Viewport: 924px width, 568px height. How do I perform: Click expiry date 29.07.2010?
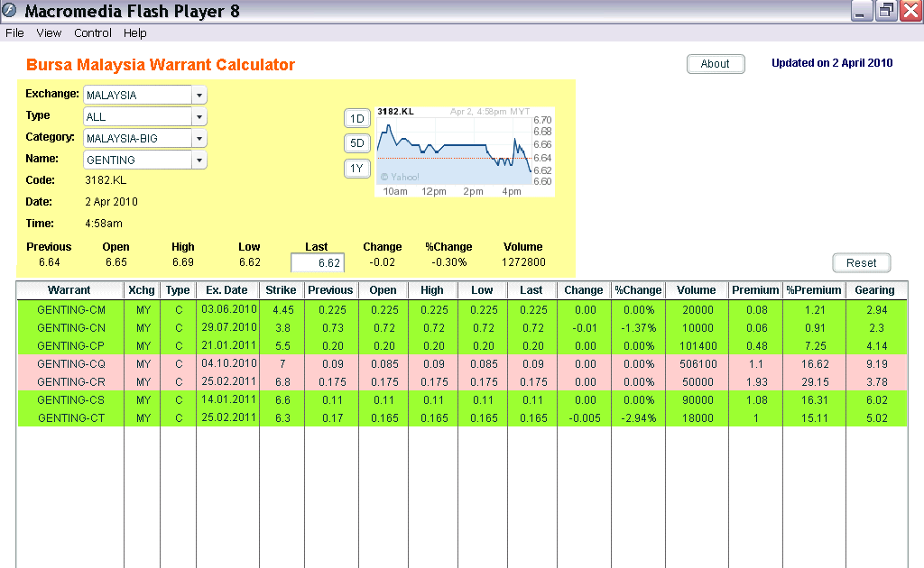tap(228, 327)
